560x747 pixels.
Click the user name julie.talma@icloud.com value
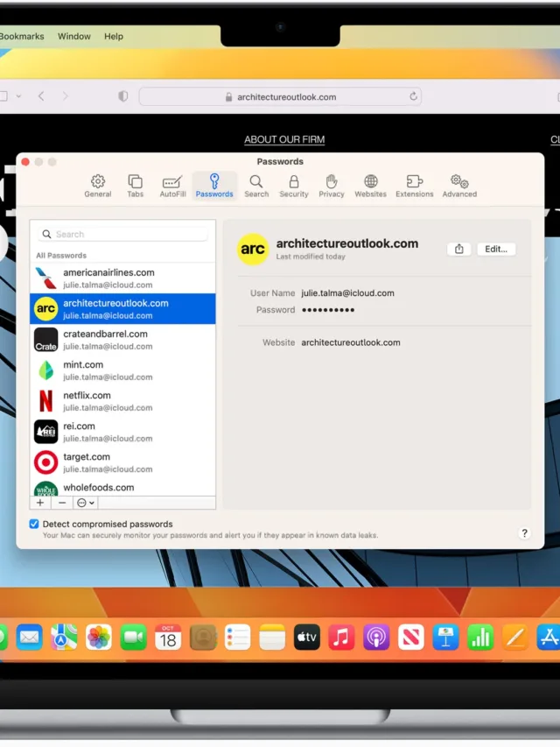(x=347, y=293)
